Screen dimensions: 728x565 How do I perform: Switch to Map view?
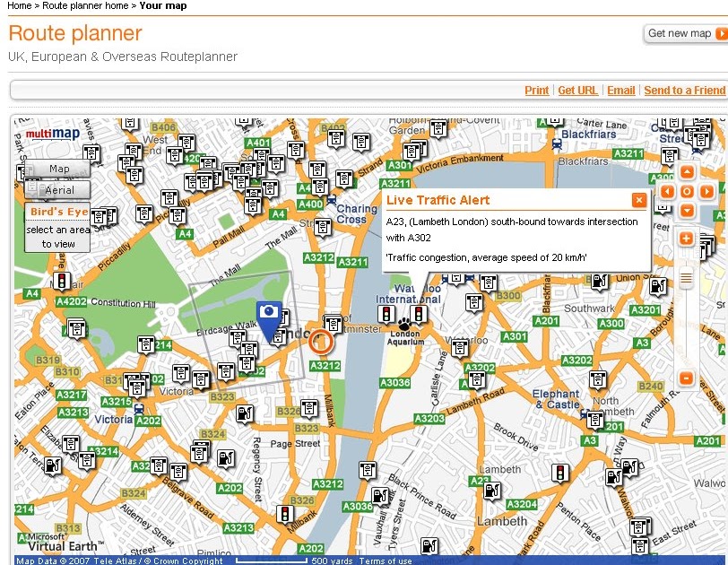(x=59, y=169)
